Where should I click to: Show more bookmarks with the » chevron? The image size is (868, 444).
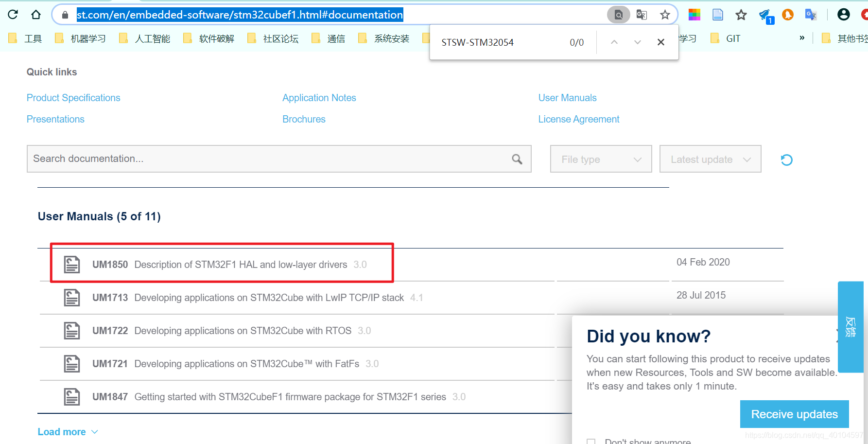tap(802, 38)
